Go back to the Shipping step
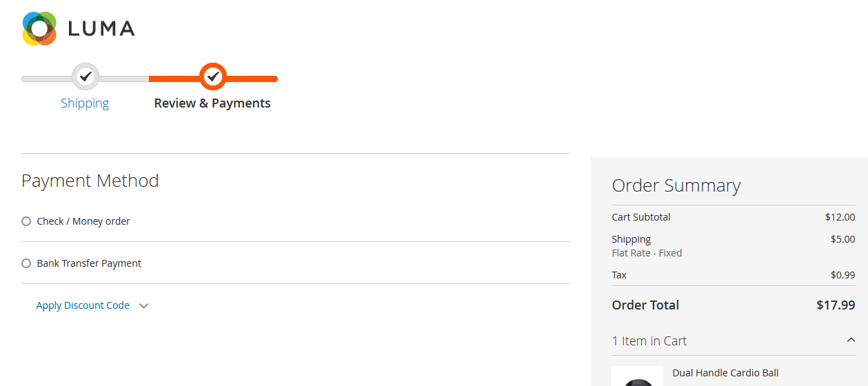Viewport: 868px width, 386px height. click(x=85, y=103)
